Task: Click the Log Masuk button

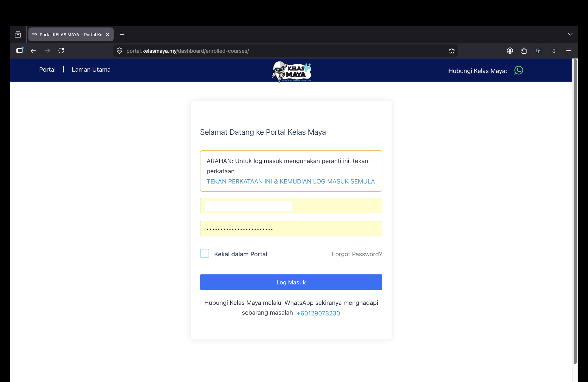Action: point(291,282)
